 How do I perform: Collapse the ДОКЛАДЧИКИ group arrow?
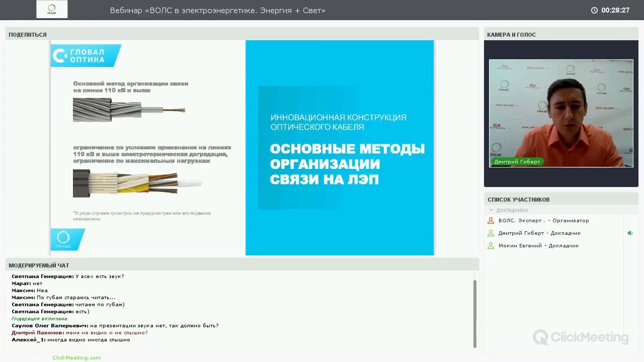pyautogui.click(x=491, y=210)
